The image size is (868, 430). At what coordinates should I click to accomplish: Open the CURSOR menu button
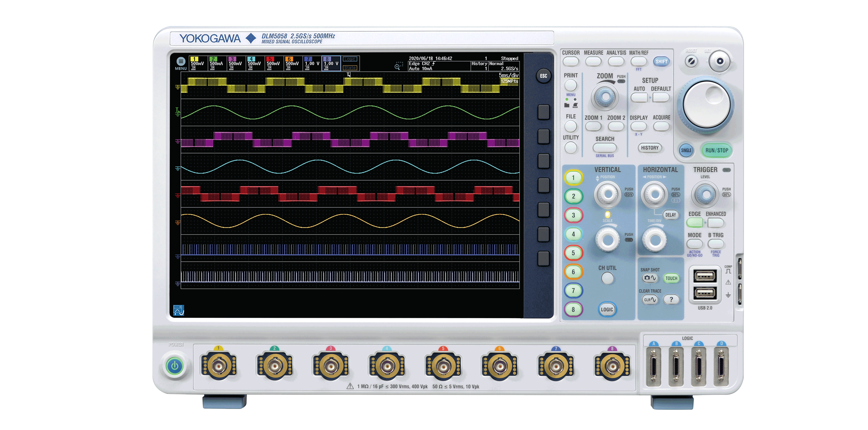click(571, 62)
